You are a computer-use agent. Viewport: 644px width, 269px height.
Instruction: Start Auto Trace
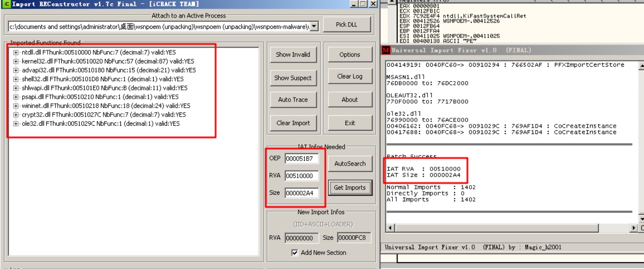pyautogui.click(x=293, y=99)
